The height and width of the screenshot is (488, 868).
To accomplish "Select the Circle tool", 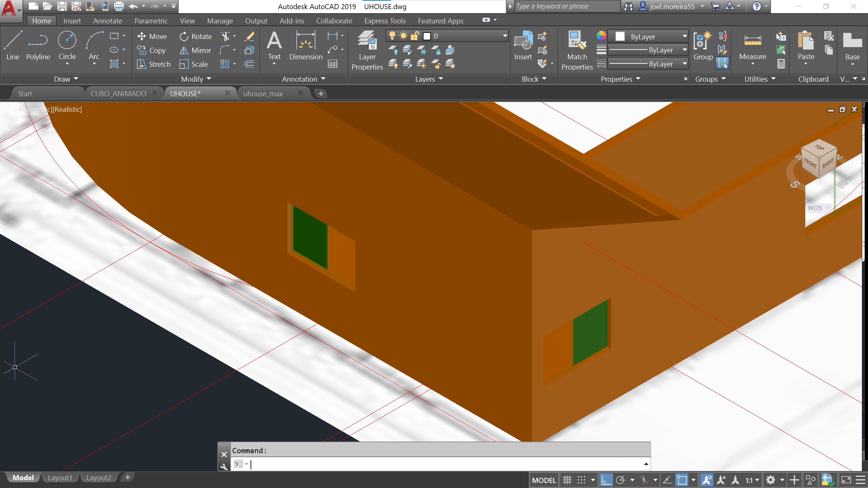I will click(67, 46).
